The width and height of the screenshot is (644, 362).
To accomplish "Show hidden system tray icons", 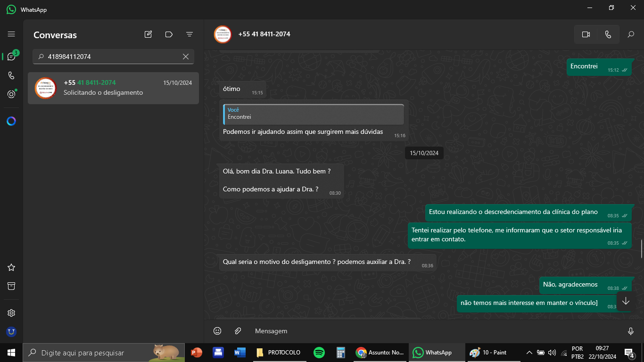I will click(x=529, y=353).
